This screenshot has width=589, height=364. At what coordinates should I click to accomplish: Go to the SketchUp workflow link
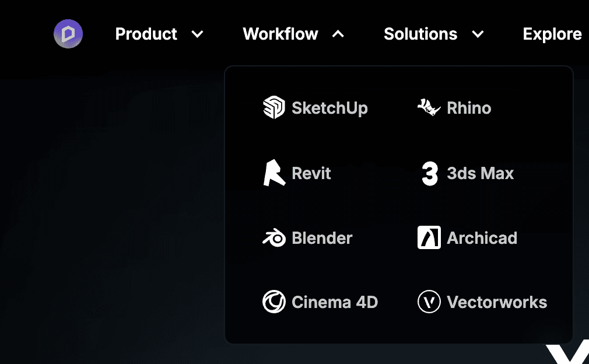[x=315, y=108]
